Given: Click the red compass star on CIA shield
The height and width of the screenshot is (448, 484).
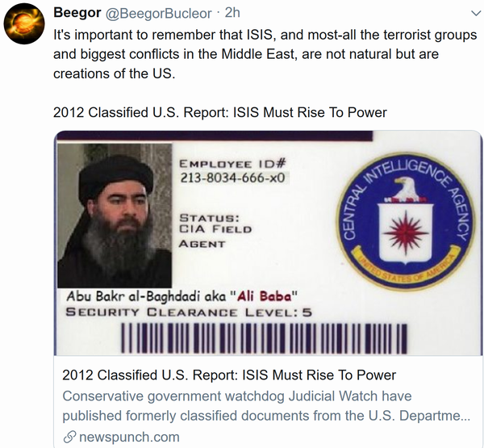Looking at the screenshot, I should pos(406,232).
